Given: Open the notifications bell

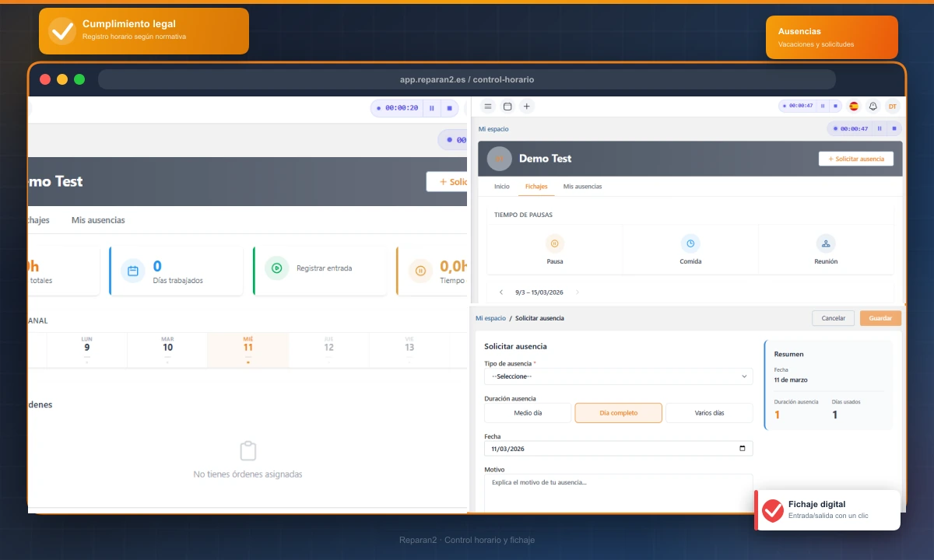Looking at the screenshot, I should click(873, 107).
